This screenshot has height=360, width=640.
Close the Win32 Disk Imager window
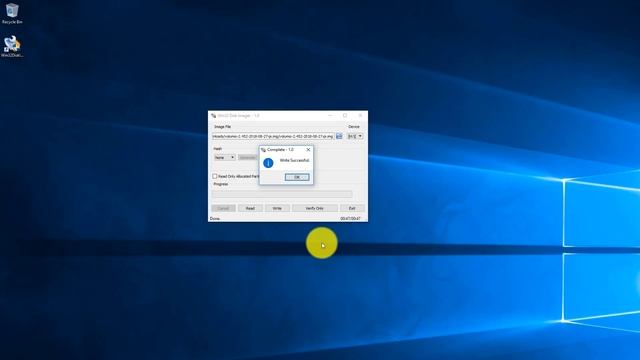point(360,116)
